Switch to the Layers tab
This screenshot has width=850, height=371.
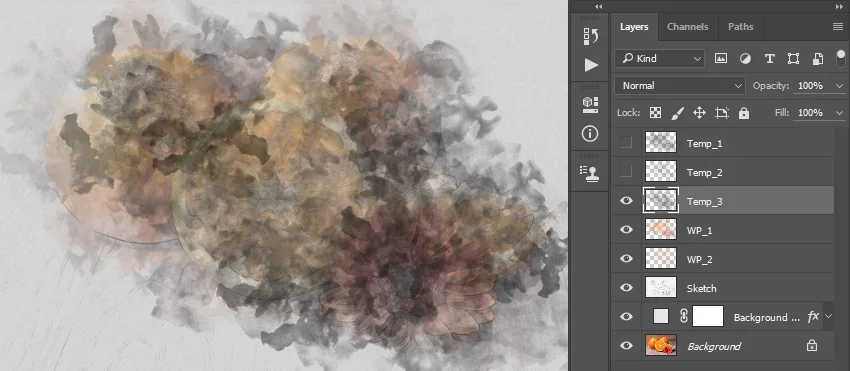(x=634, y=27)
